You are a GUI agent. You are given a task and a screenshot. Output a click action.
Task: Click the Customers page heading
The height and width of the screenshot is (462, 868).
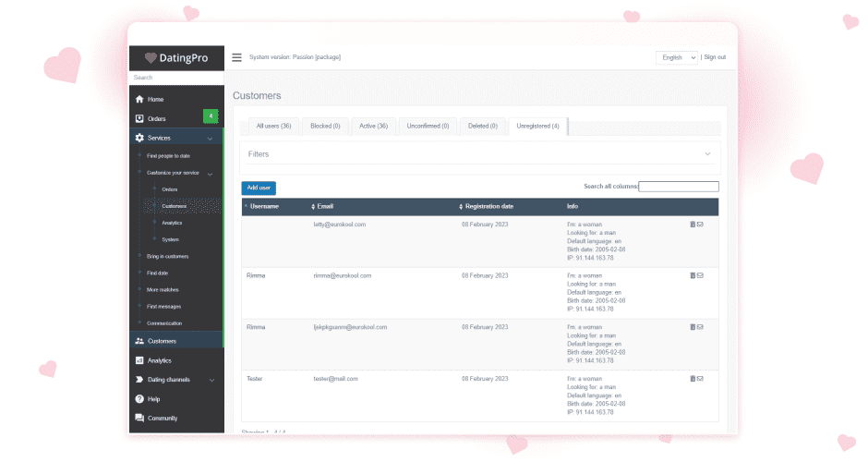tap(257, 95)
